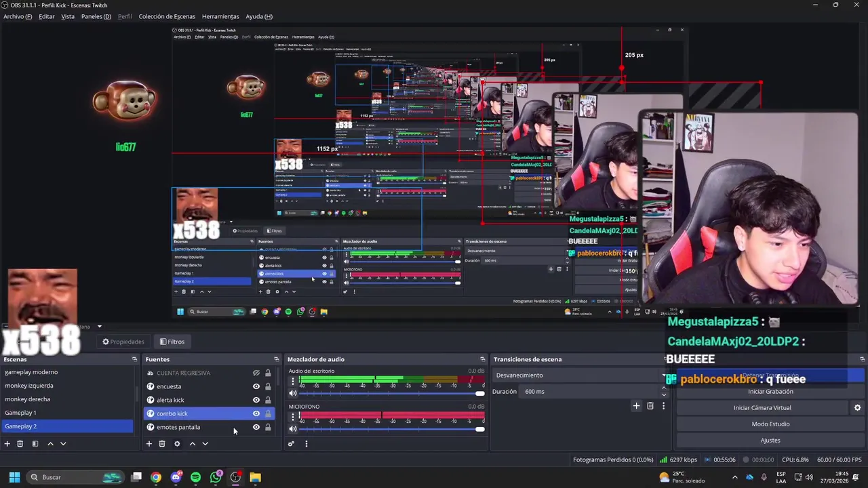Show hidden system tray icons chevron
Viewport: 868px width, 488px height.
(734, 477)
